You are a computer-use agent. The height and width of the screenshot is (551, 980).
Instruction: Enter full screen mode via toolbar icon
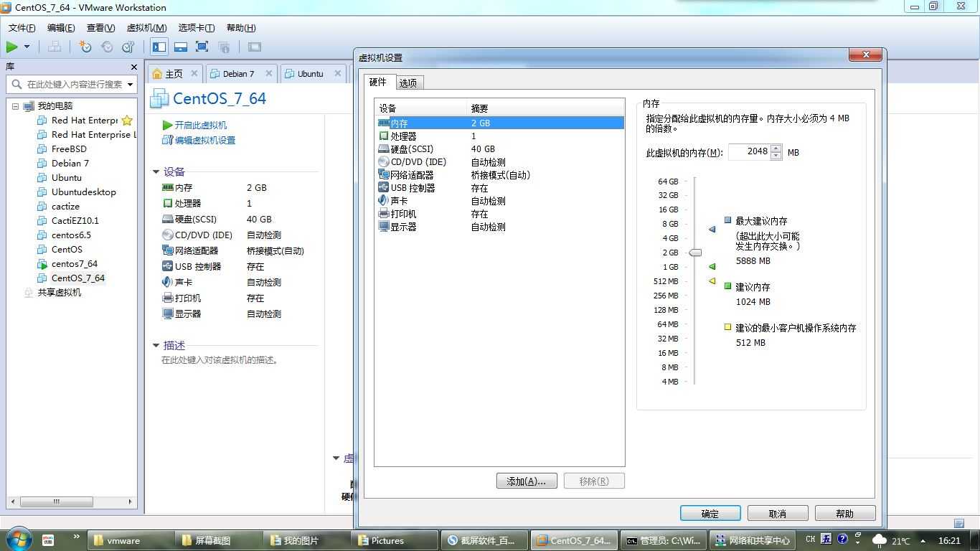pyautogui.click(x=202, y=47)
